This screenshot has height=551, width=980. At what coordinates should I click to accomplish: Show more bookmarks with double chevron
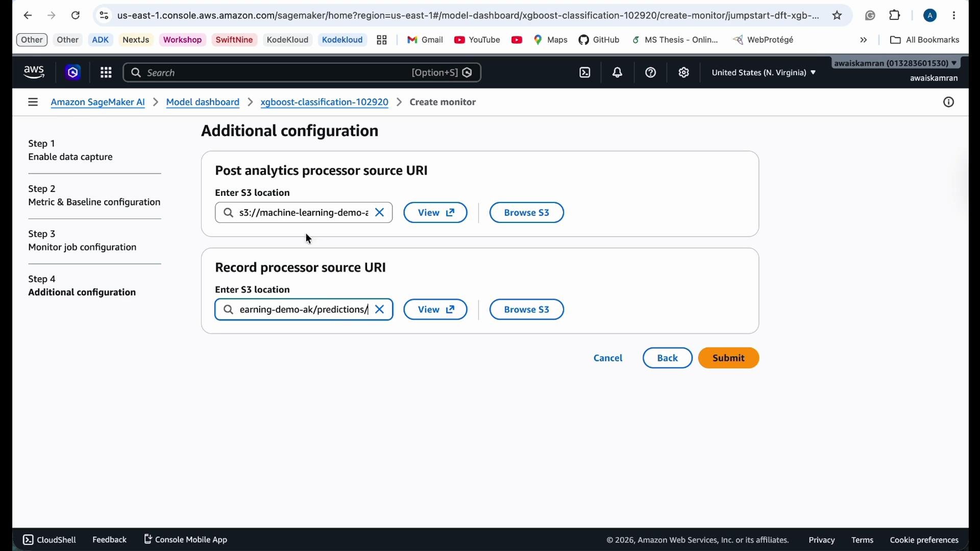(x=864, y=40)
